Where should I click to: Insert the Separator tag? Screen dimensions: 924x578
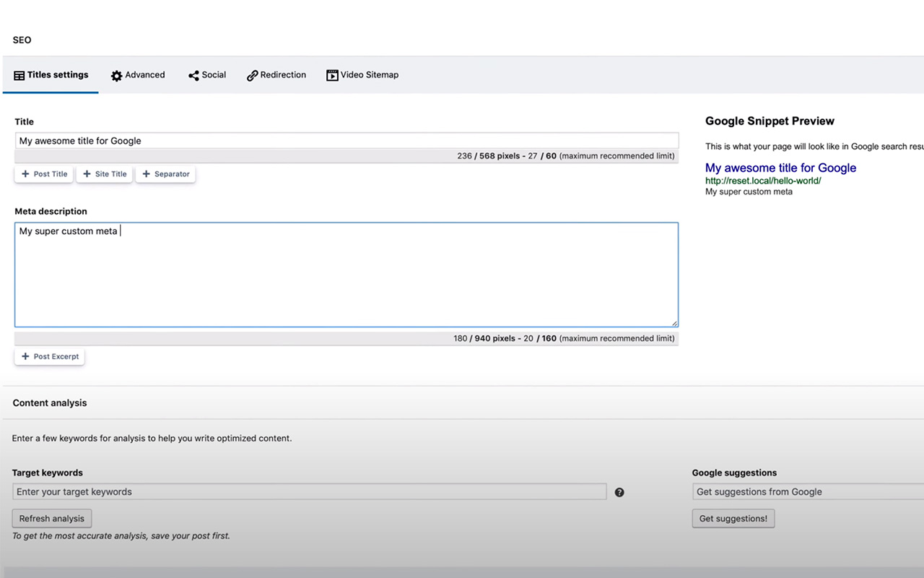(x=165, y=174)
